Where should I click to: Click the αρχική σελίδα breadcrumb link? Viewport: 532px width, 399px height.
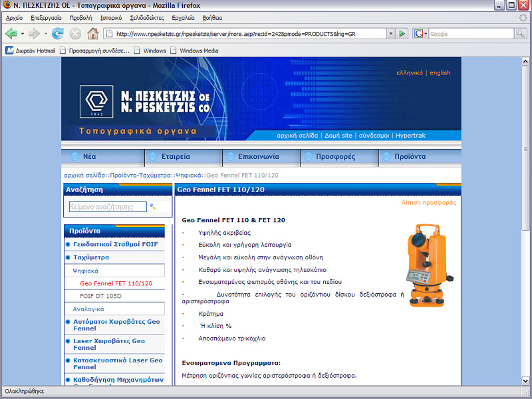[x=84, y=176]
